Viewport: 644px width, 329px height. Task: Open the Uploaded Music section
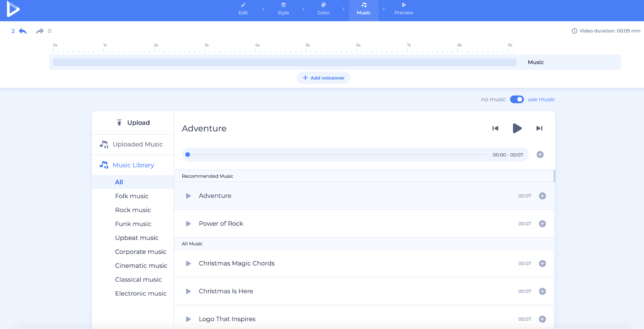137,144
